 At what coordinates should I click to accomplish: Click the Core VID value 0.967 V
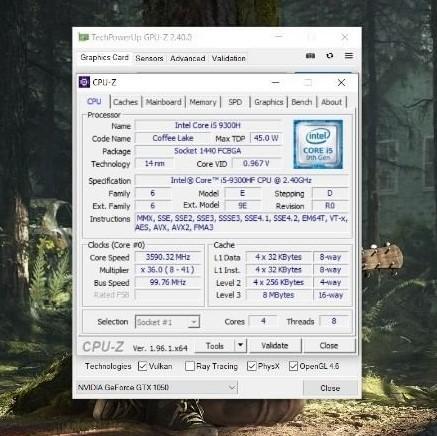(256, 163)
